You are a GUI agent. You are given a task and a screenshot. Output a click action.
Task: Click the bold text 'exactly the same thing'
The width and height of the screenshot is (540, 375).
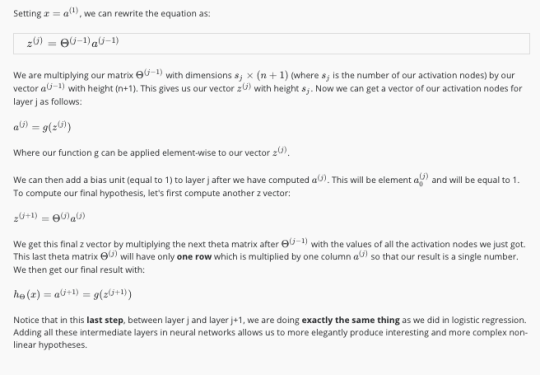tap(351, 320)
